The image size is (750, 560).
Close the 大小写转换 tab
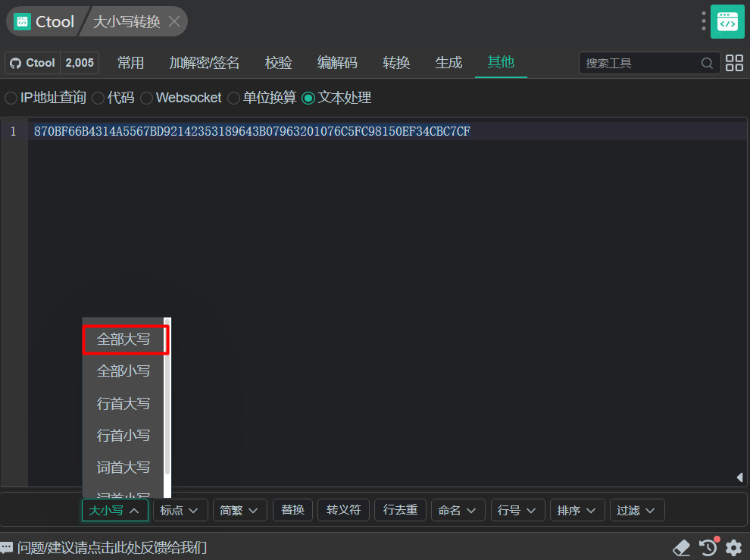pos(174,21)
